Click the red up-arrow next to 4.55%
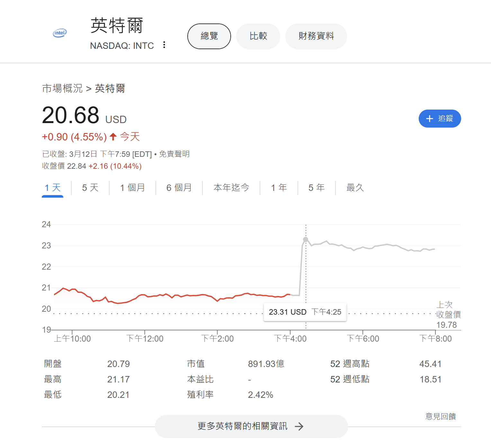 pyautogui.click(x=113, y=137)
